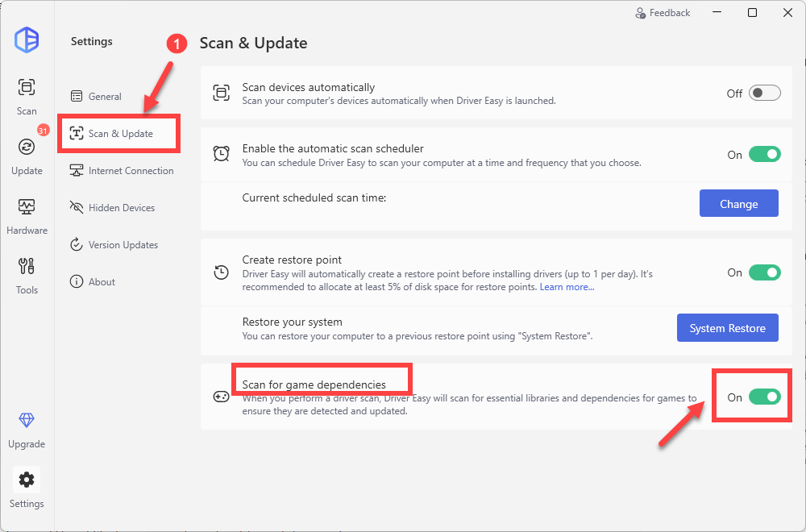The height and width of the screenshot is (532, 806).
Task: Toggle Scan for game dependencies off
Action: 764,397
